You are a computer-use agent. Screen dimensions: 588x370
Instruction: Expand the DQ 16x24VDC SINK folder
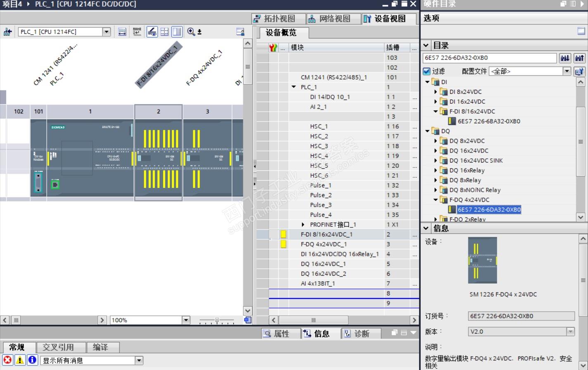pos(436,160)
